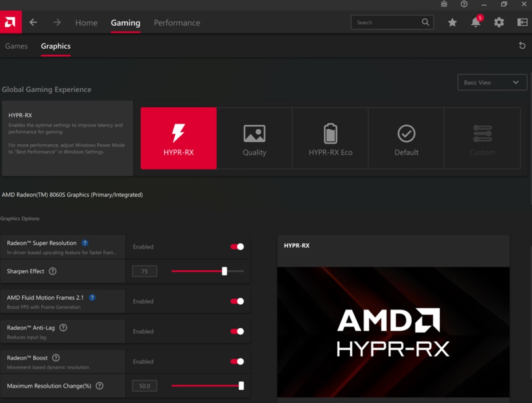This screenshot has height=403, width=532.
Task: Select the HYPR-RX lightning profile
Action: [x=179, y=138]
